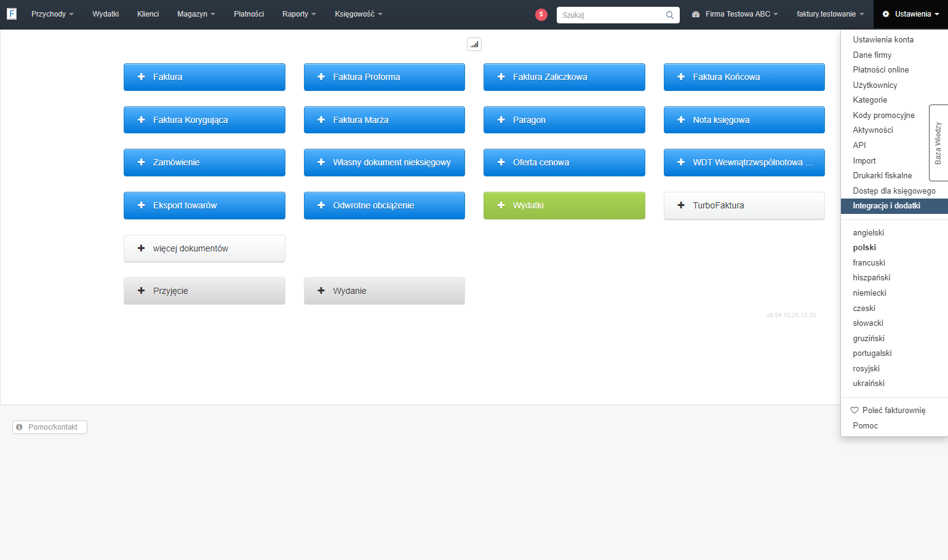This screenshot has width=948, height=560.
Task: Open the faktury.testowanie account dropdown
Action: 830,14
